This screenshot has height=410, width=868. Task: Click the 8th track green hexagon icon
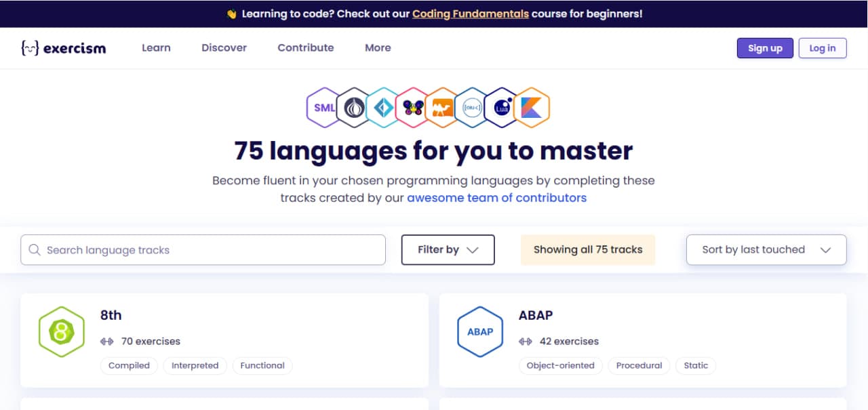(62, 332)
